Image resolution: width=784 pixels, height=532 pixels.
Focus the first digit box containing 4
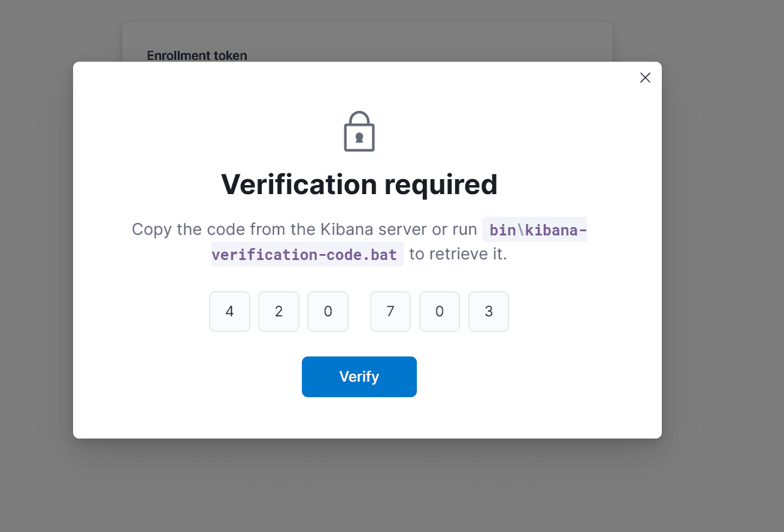coord(229,312)
